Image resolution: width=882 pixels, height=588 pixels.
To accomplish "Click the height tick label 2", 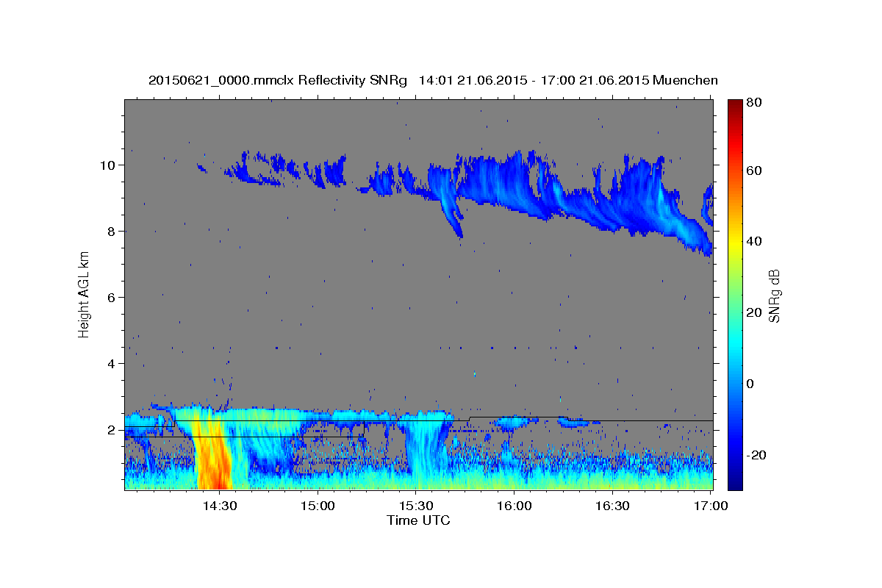I will (113, 429).
